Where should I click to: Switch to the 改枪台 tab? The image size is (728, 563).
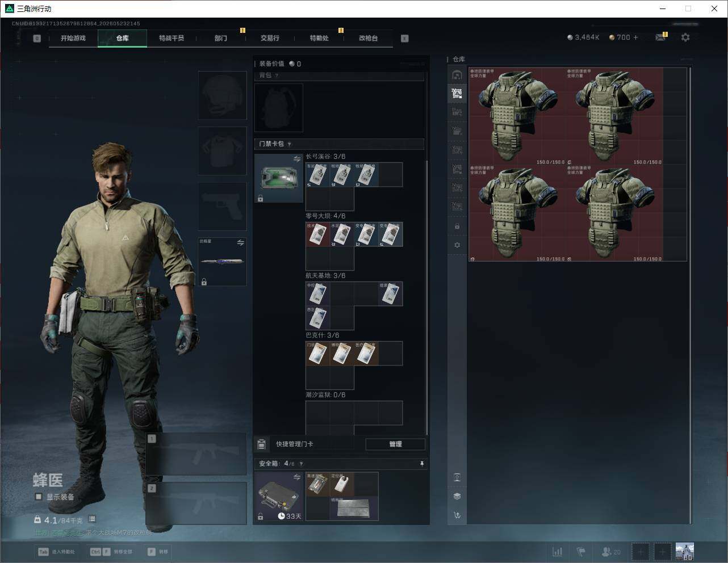368,38
